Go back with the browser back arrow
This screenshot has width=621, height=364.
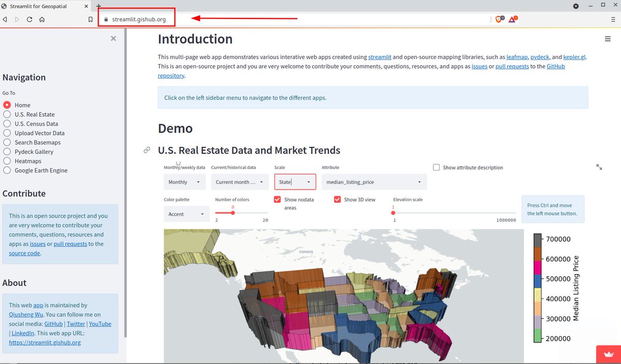(x=5, y=19)
